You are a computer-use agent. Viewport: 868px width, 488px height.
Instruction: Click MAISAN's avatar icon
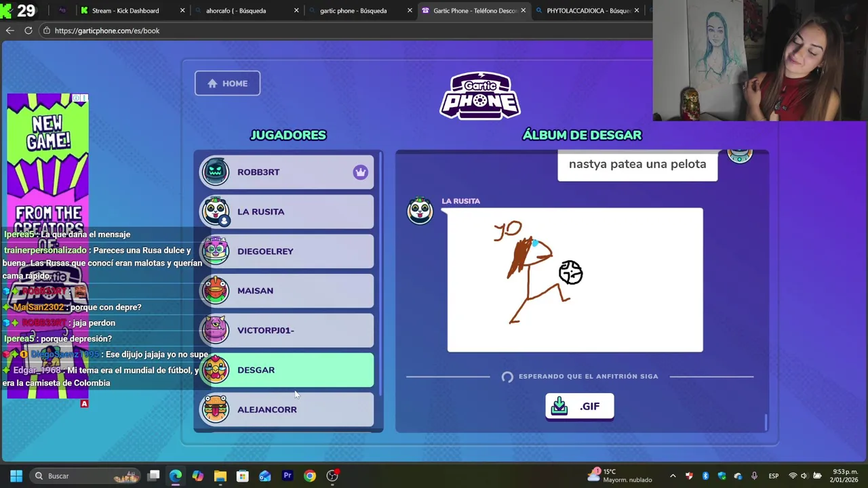[216, 290]
